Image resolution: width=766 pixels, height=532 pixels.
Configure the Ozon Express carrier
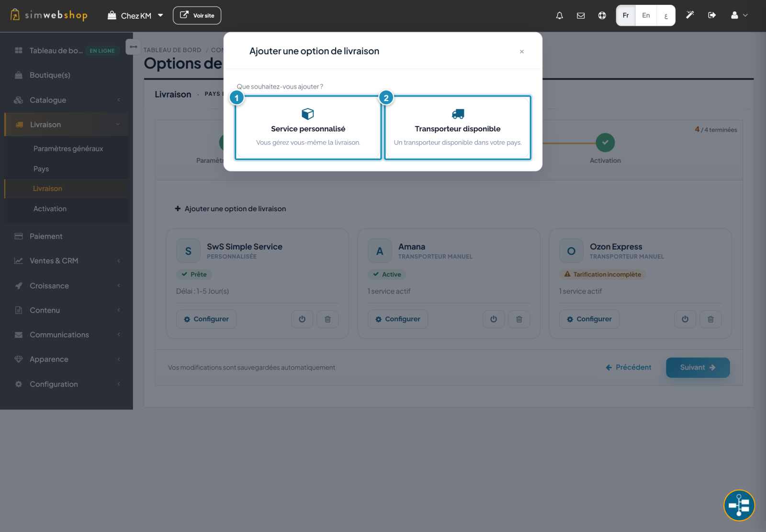click(x=589, y=319)
